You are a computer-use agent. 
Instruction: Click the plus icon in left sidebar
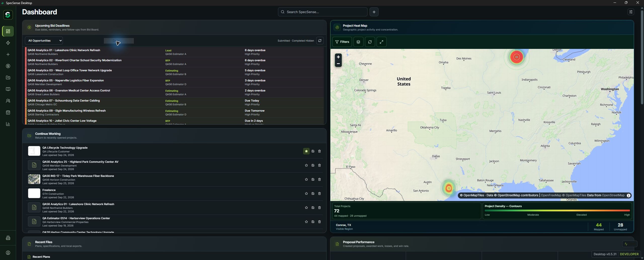click(x=8, y=54)
